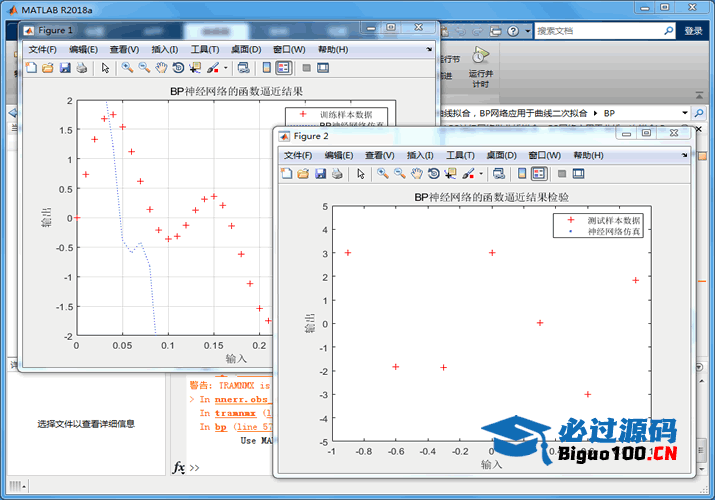Click Data Cursor tool in Figure 1 toolbar
This screenshot has height=500, width=715.
194,68
